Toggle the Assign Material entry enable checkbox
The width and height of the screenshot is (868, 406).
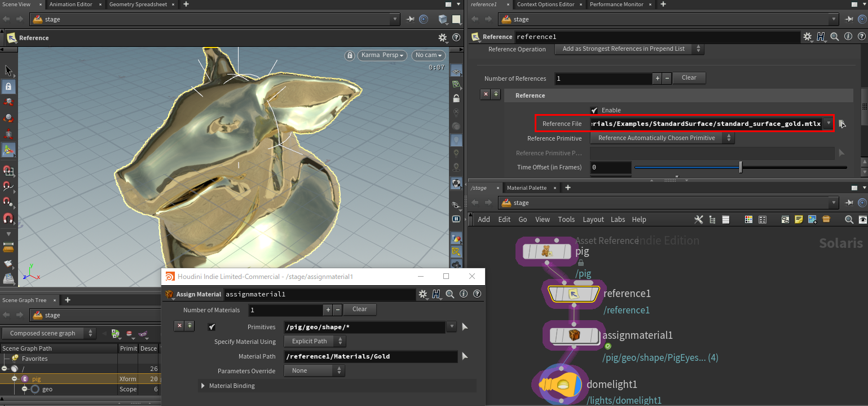point(212,327)
